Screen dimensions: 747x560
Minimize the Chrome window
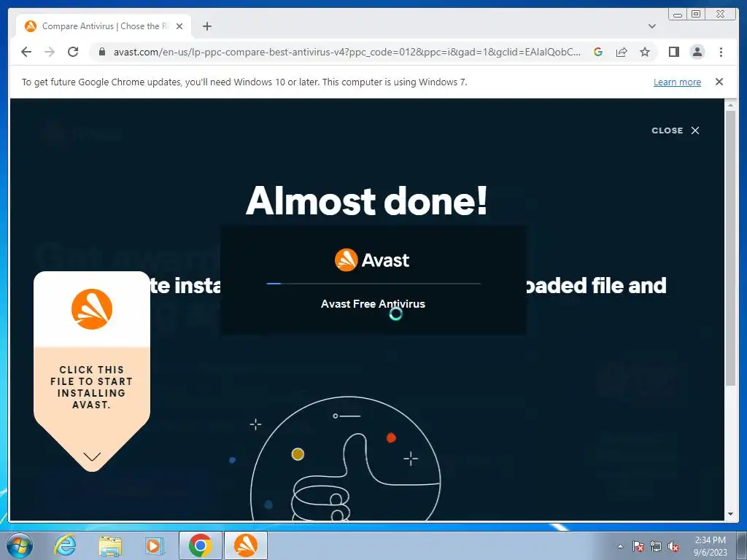click(678, 15)
